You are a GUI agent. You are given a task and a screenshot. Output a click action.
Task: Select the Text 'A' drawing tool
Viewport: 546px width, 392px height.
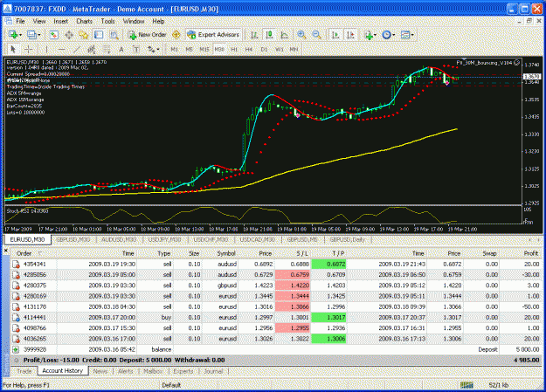pos(121,50)
